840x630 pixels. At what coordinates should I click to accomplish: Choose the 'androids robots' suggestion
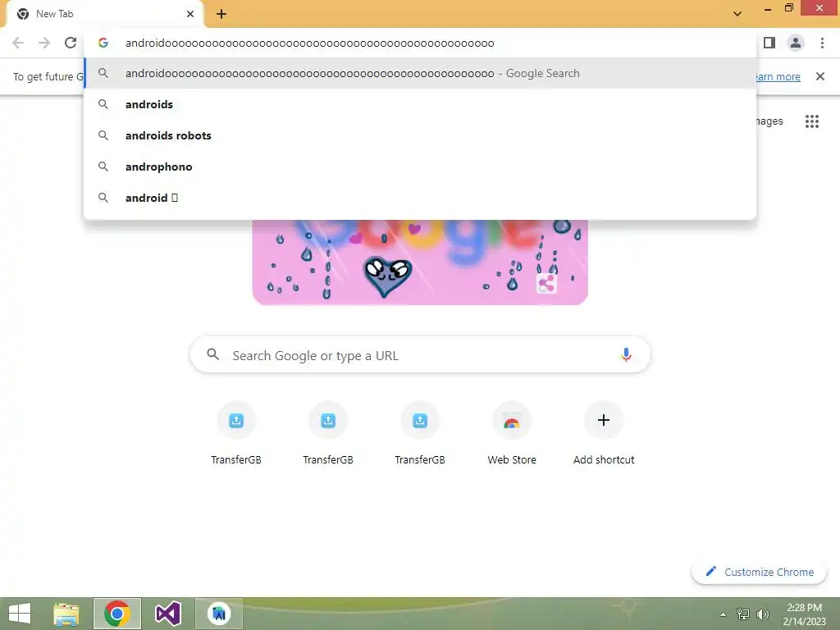(x=420, y=135)
